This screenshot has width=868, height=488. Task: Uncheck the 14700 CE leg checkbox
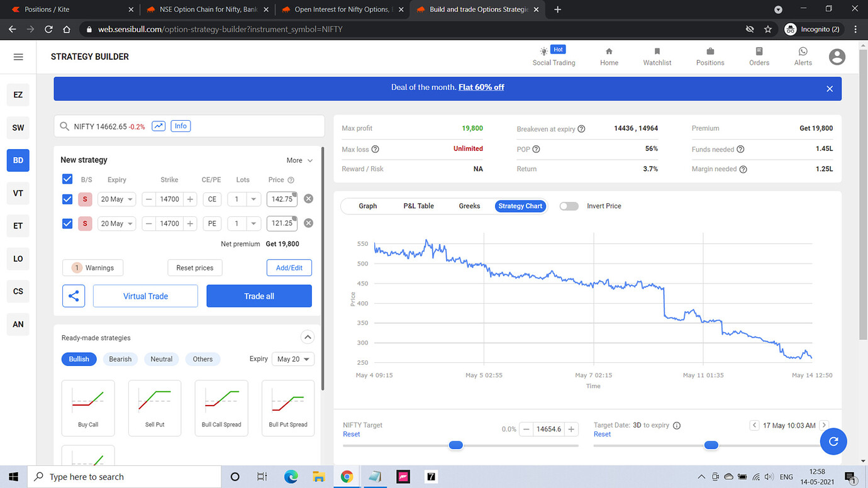pos(67,199)
